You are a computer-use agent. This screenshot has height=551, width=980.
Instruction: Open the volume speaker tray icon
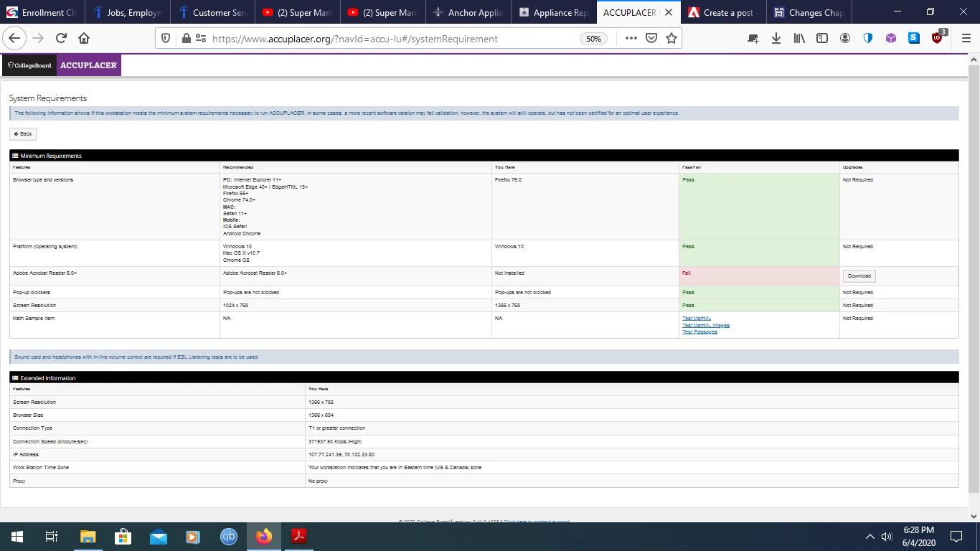click(887, 537)
